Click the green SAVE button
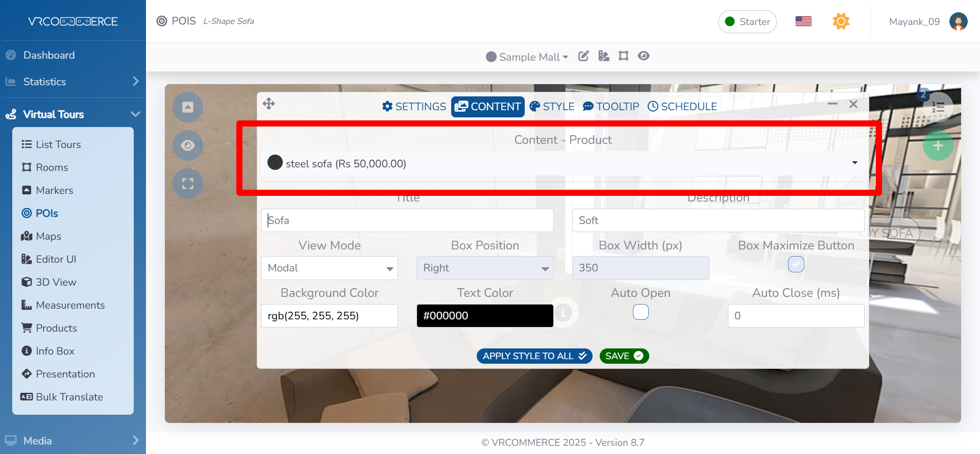This screenshot has width=980, height=454. [624, 356]
